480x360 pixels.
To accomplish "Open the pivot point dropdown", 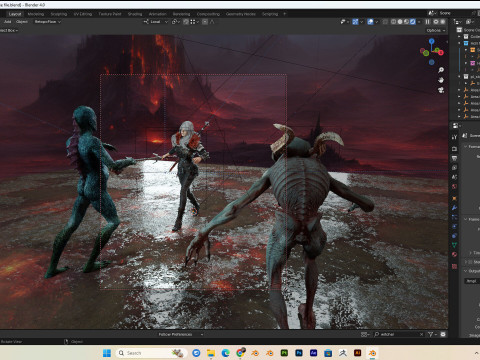I will point(176,22).
